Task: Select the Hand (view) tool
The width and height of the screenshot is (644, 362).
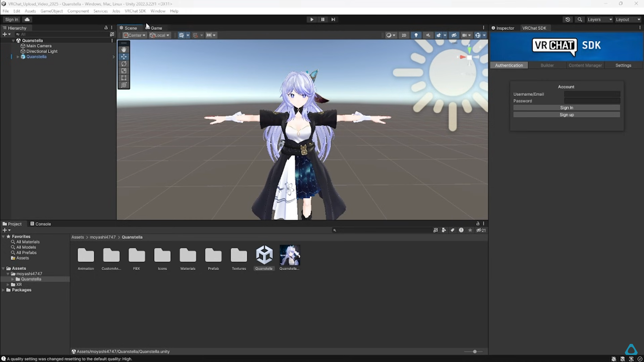Action: tap(124, 50)
